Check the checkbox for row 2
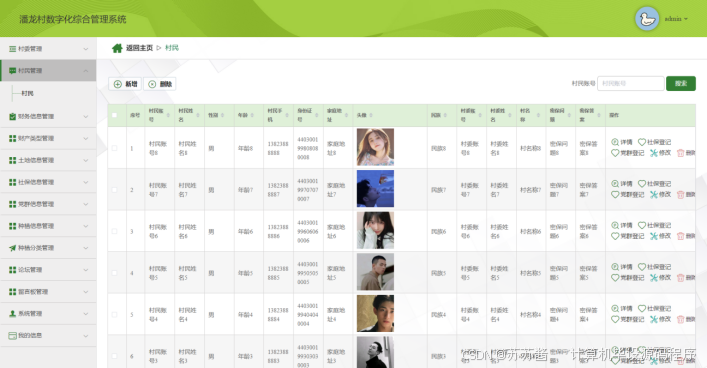 click(x=115, y=190)
